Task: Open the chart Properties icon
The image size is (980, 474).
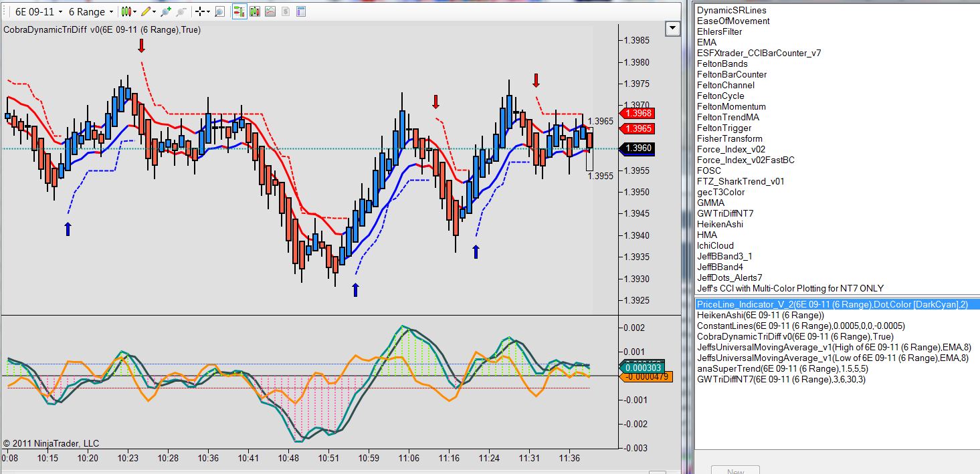Action: 301,11
